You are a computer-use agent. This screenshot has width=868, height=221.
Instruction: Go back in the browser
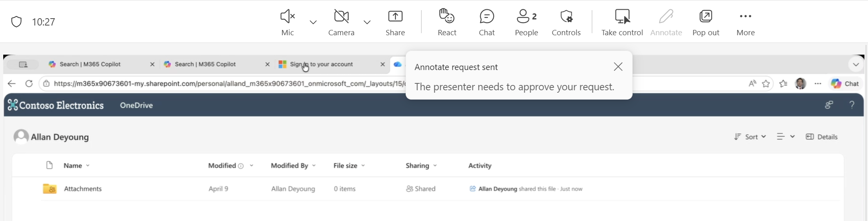point(12,84)
